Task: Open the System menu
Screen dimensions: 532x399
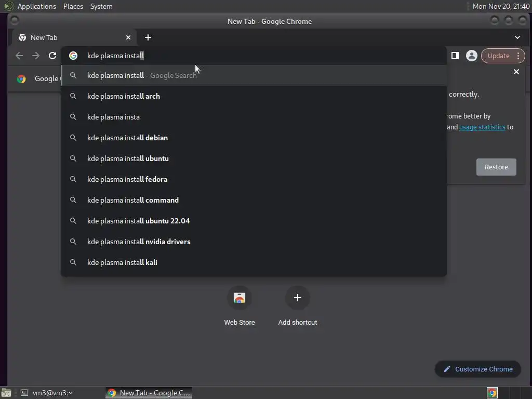Action: 101,6
